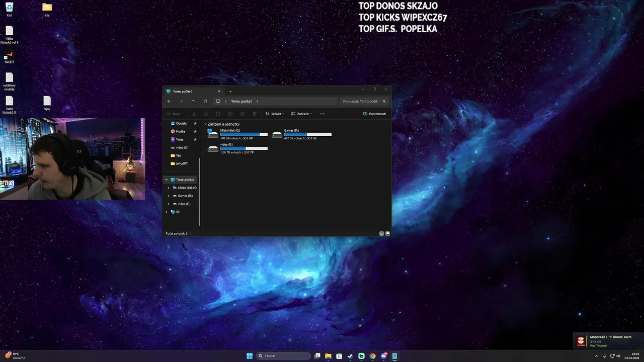Select the rozdělení soutěže desktop file
Screen dimensions: 644x362
coord(9,81)
